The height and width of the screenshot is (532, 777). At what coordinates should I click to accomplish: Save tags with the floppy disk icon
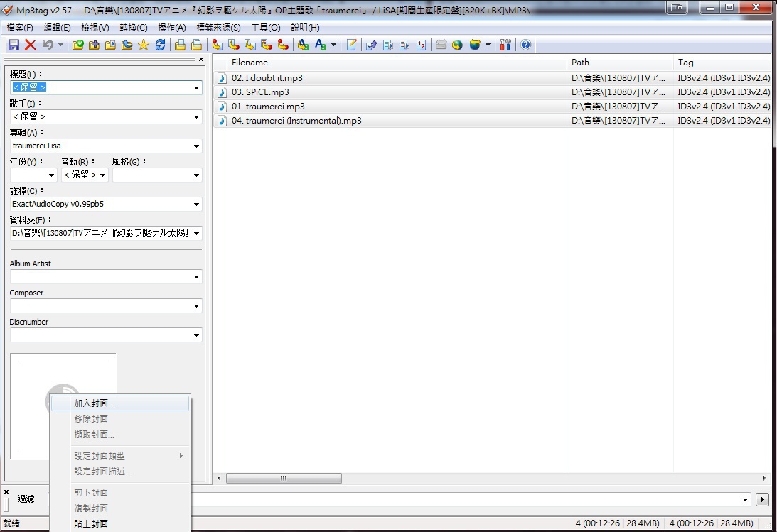(14, 45)
